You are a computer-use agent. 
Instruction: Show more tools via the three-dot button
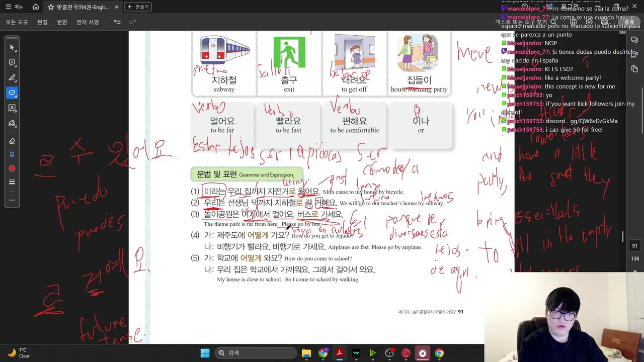[x=12, y=200]
